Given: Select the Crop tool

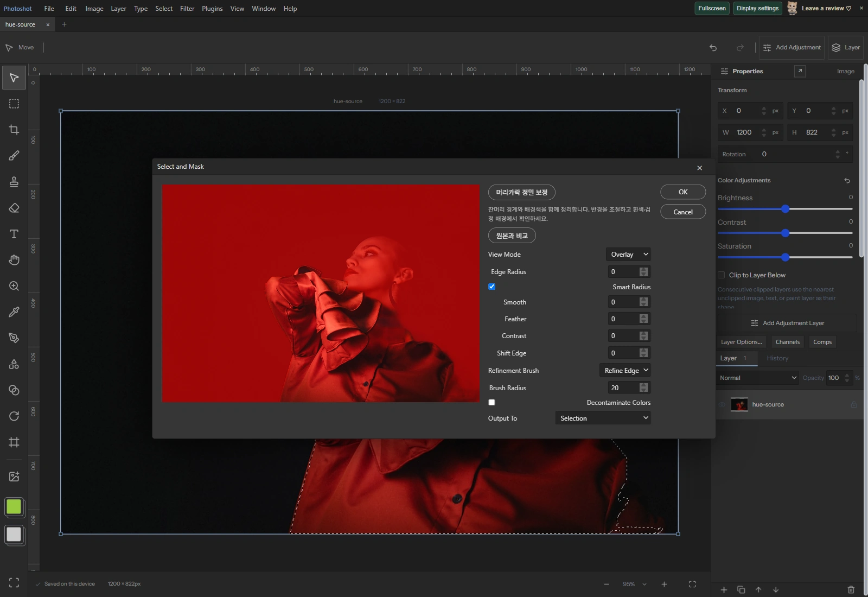Looking at the screenshot, I should click(14, 130).
